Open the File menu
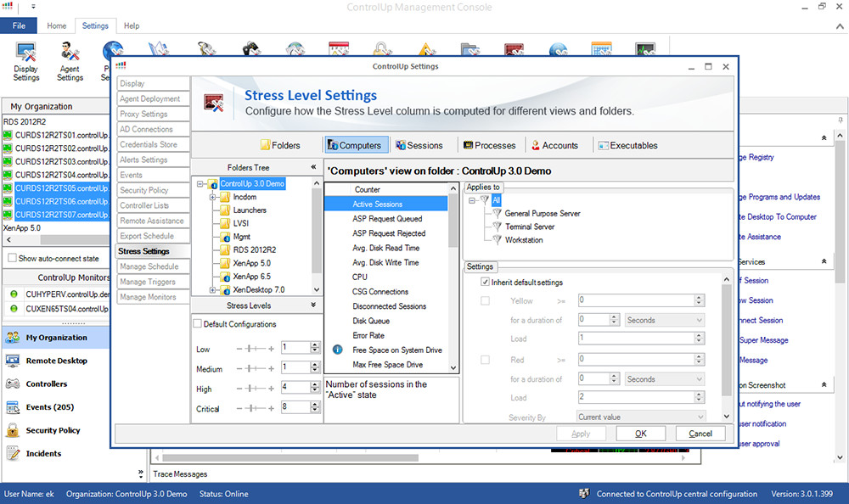This screenshot has height=504, width=849. click(19, 25)
